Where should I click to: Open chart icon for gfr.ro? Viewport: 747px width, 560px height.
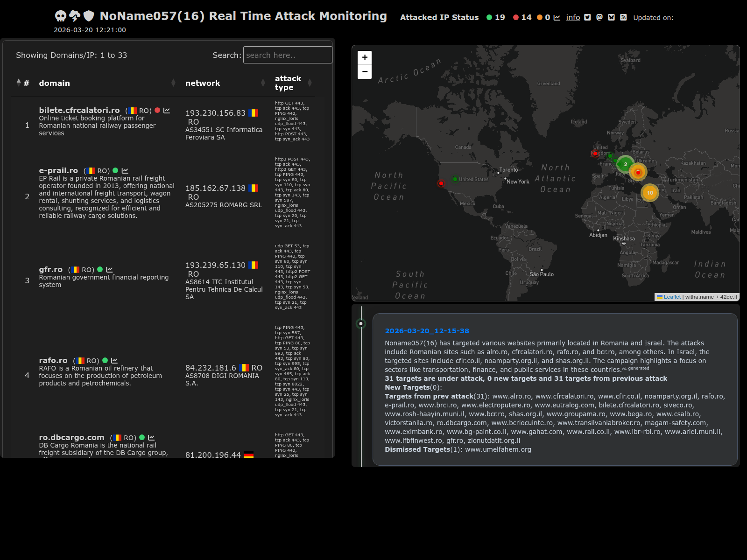point(109,270)
